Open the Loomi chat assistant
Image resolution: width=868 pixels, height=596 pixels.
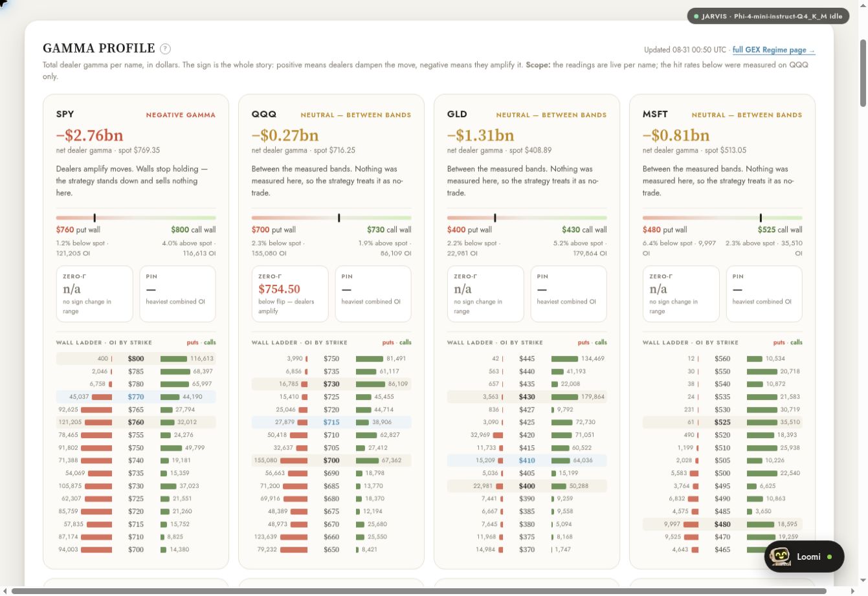pos(805,557)
